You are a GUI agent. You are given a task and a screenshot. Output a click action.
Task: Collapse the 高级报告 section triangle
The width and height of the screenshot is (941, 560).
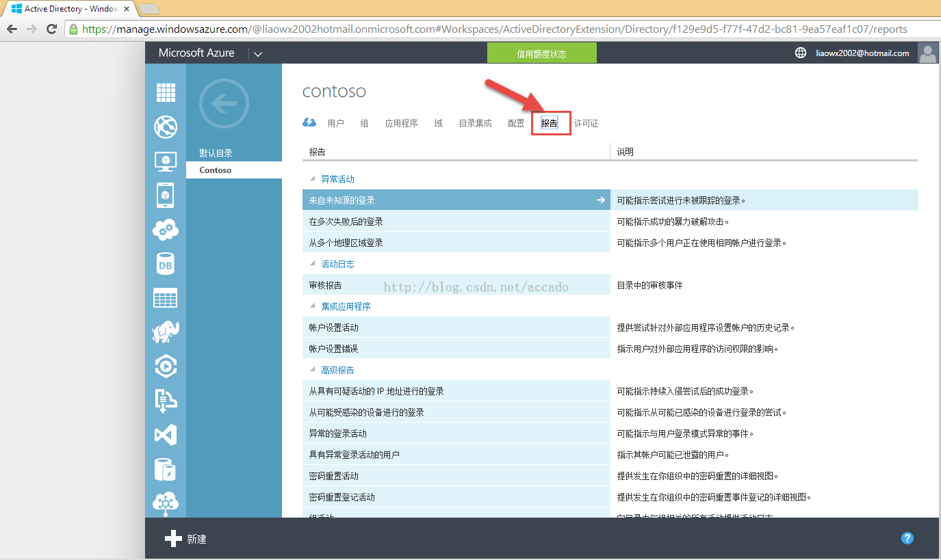(x=313, y=370)
